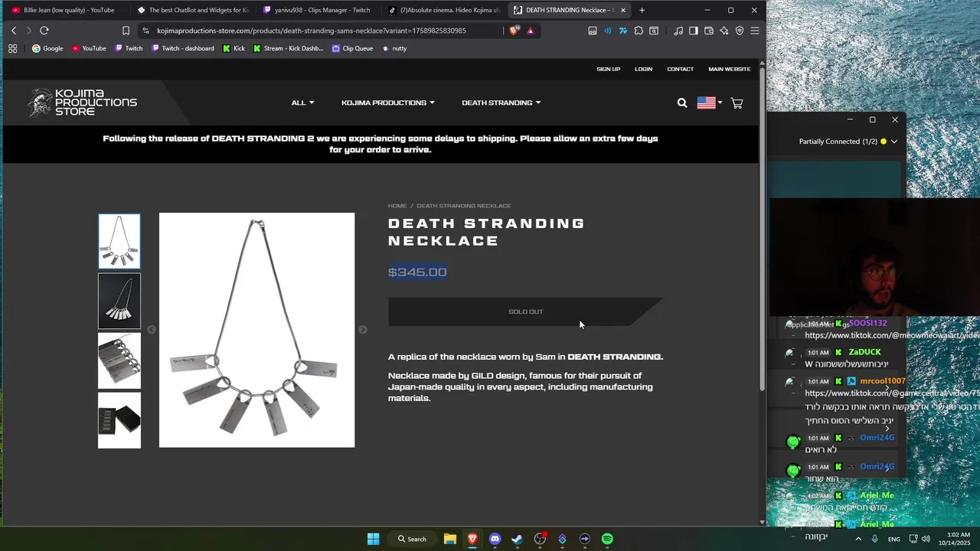Go back to the previous page
This screenshot has height=551, width=980.
14,31
